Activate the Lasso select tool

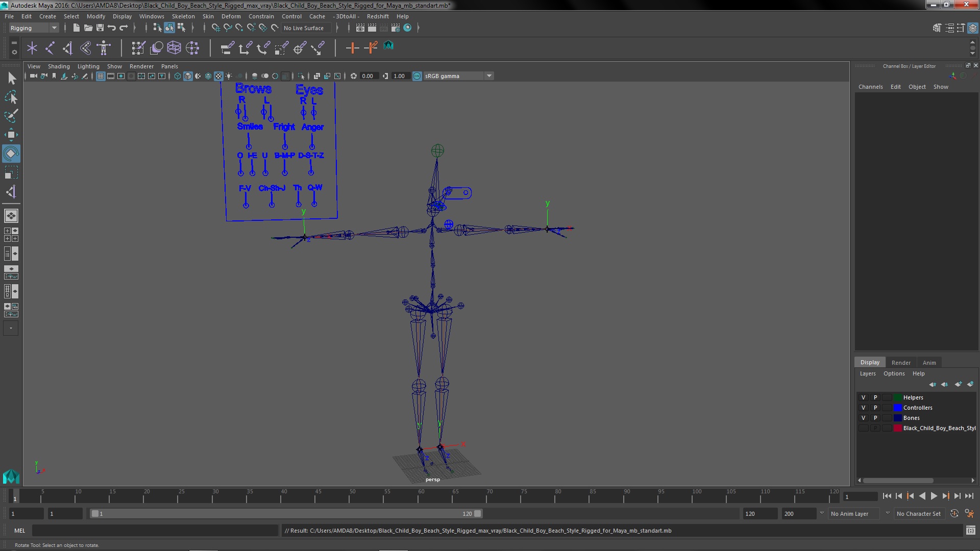11,97
